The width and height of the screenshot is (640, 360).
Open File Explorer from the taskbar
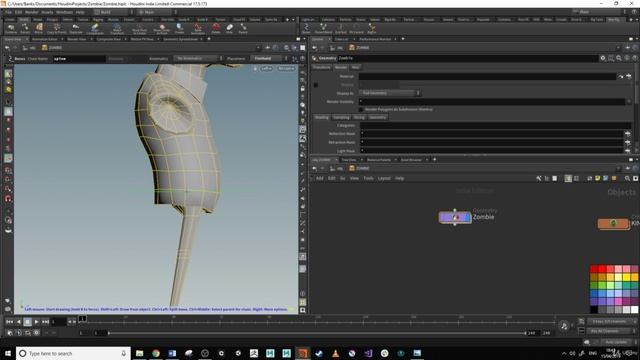click(140, 353)
